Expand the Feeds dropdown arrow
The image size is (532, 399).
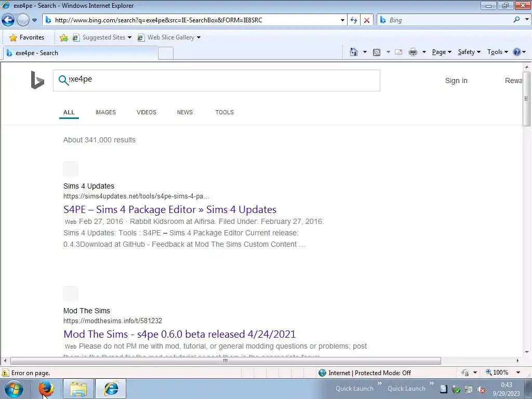pyautogui.click(x=388, y=52)
